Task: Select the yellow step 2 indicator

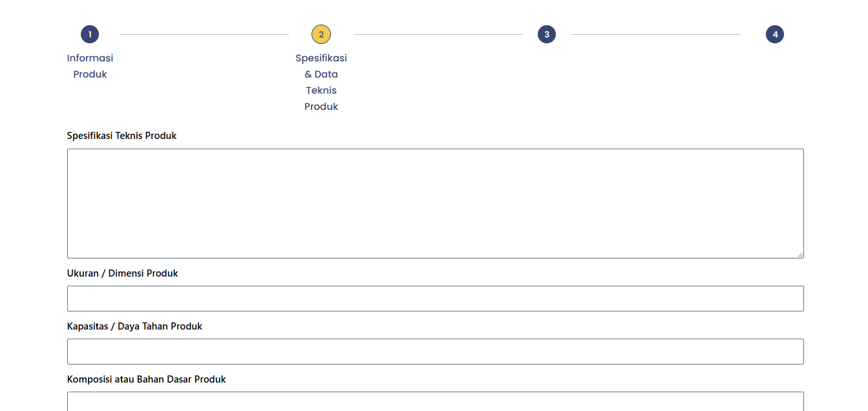Action: click(x=321, y=34)
